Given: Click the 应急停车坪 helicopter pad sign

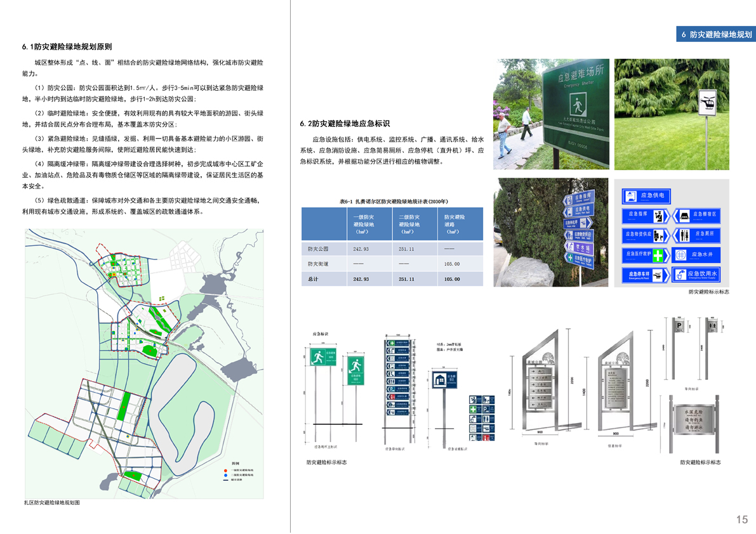Looking at the screenshot, I should click(x=646, y=275).
